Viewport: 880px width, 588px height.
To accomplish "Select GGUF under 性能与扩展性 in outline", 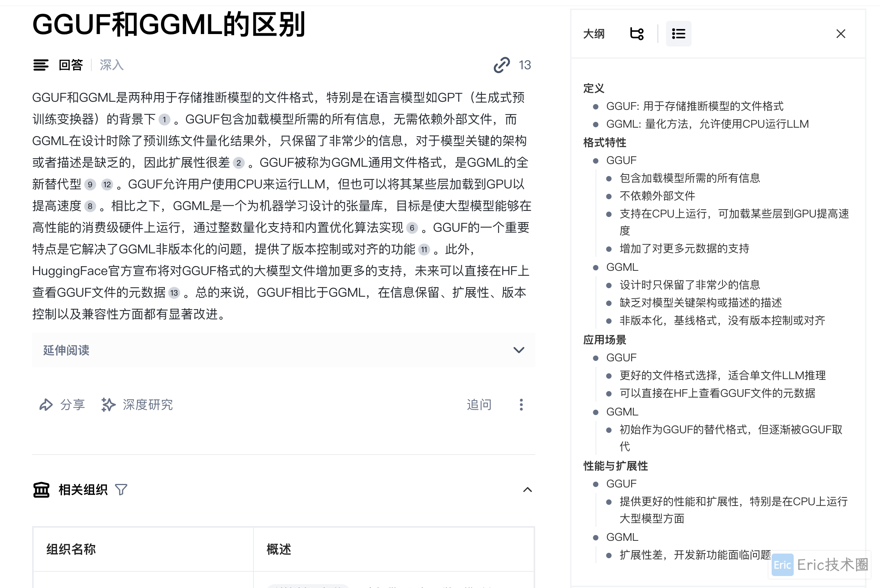I will (x=621, y=484).
